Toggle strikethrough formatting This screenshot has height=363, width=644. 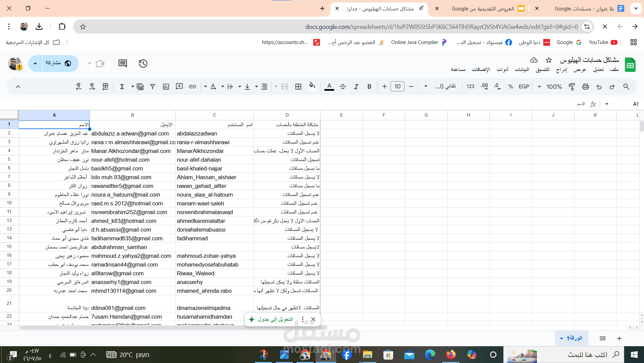[343, 86]
